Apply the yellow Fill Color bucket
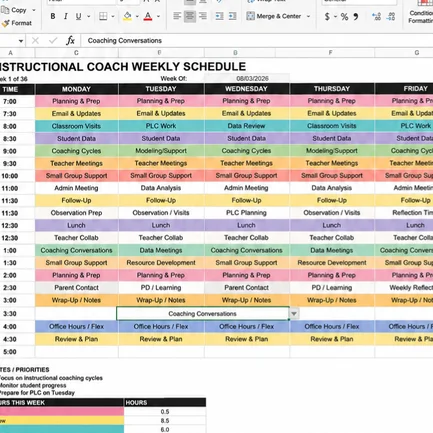 (127, 16)
